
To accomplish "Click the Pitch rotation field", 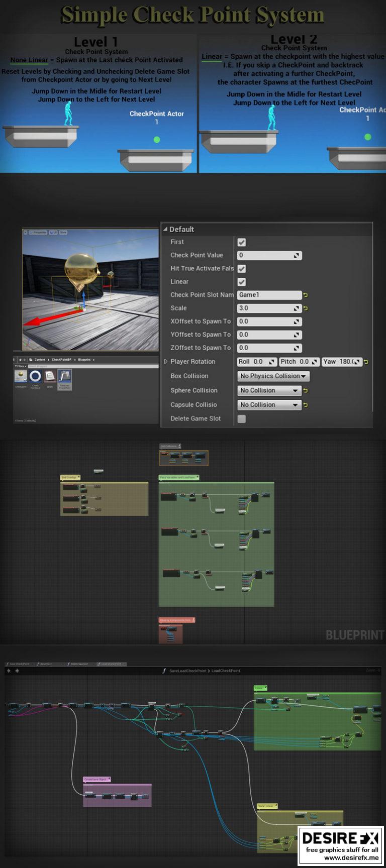I will [x=299, y=362].
